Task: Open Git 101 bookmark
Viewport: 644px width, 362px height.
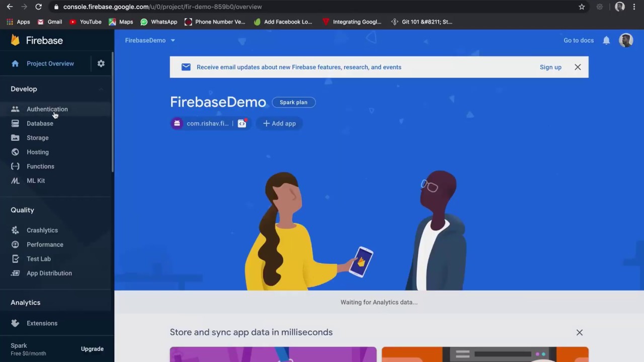Action: click(422, 22)
